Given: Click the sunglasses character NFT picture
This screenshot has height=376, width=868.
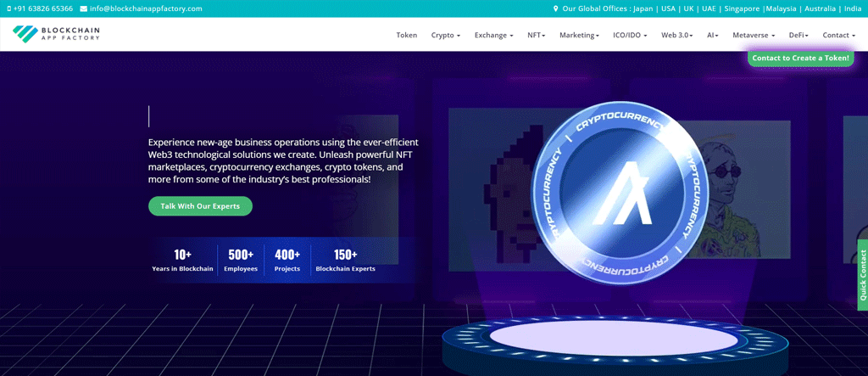Looking at the screenshot, I should (733, 188).
